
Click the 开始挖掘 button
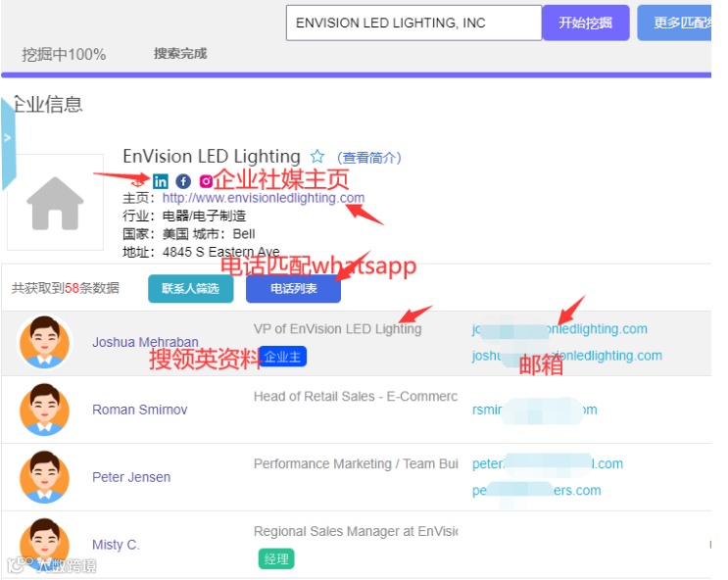[x=586, y=23]
